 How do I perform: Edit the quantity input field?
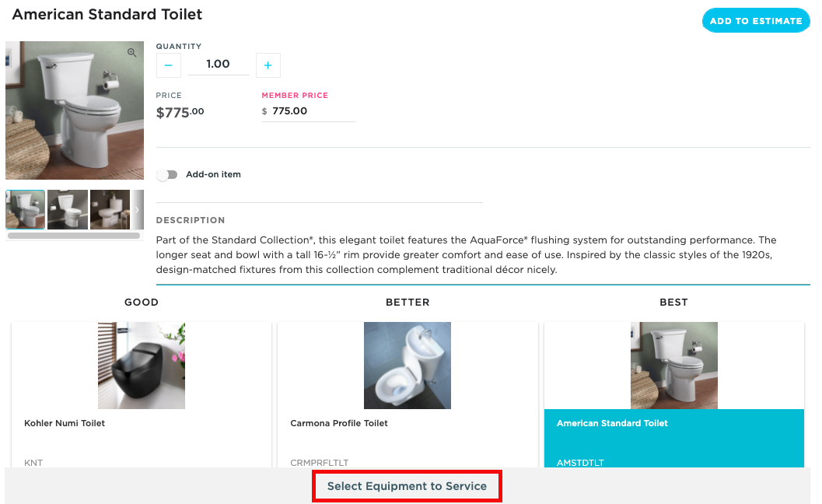point(218,65)
